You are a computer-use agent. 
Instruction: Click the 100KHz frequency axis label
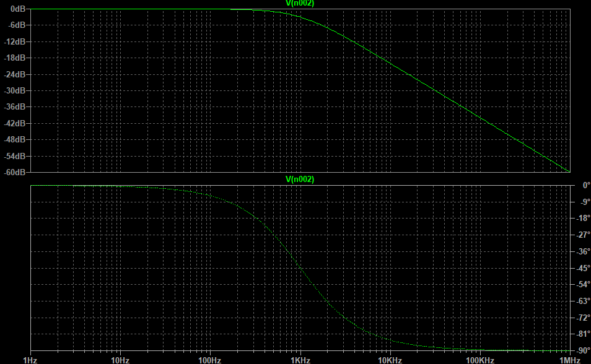(x=479, y=360)
